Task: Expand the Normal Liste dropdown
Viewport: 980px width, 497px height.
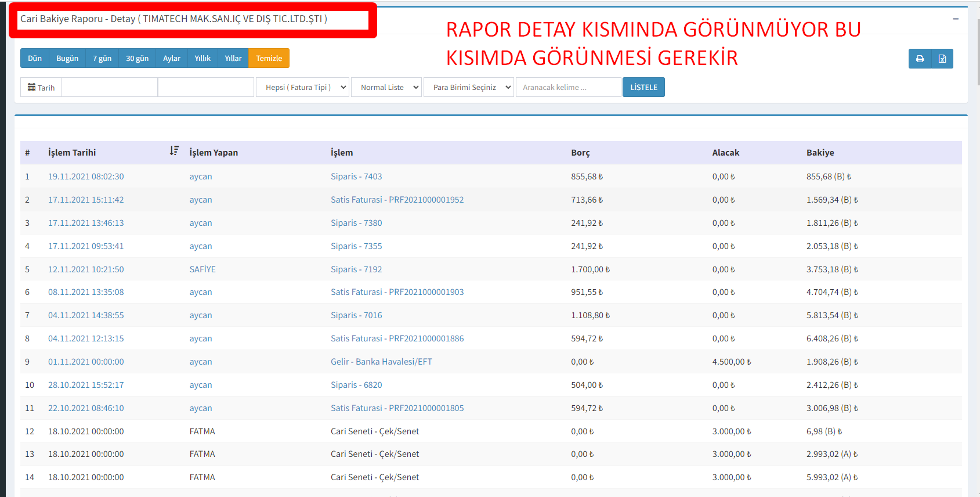Action: [x=386, y=88]
